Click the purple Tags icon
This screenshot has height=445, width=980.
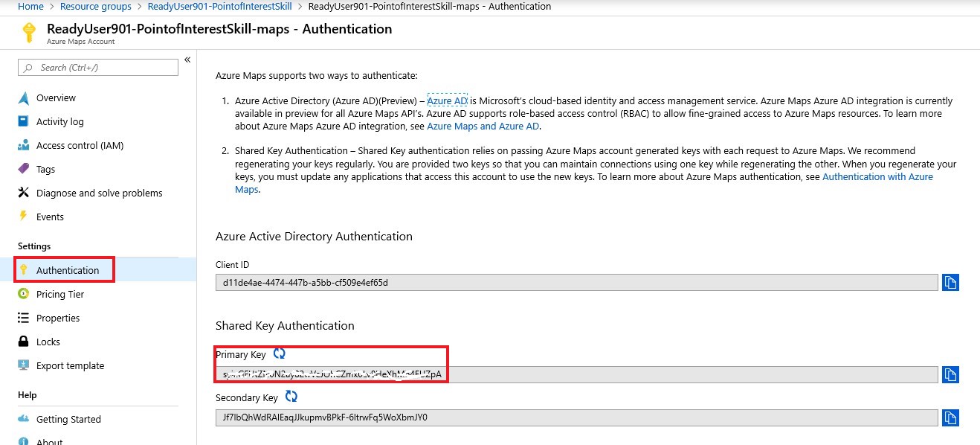[x=24, y=169]
